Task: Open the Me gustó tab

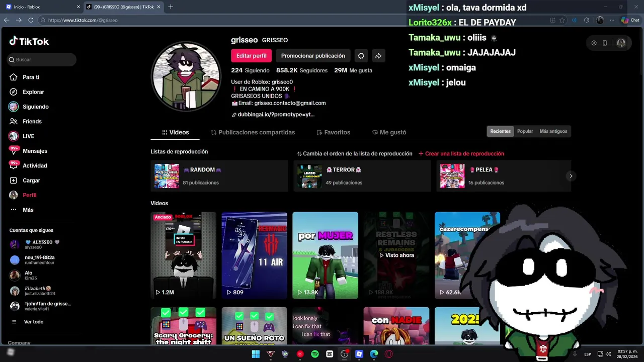Action: pyautogui.click(x=389, y=132)
